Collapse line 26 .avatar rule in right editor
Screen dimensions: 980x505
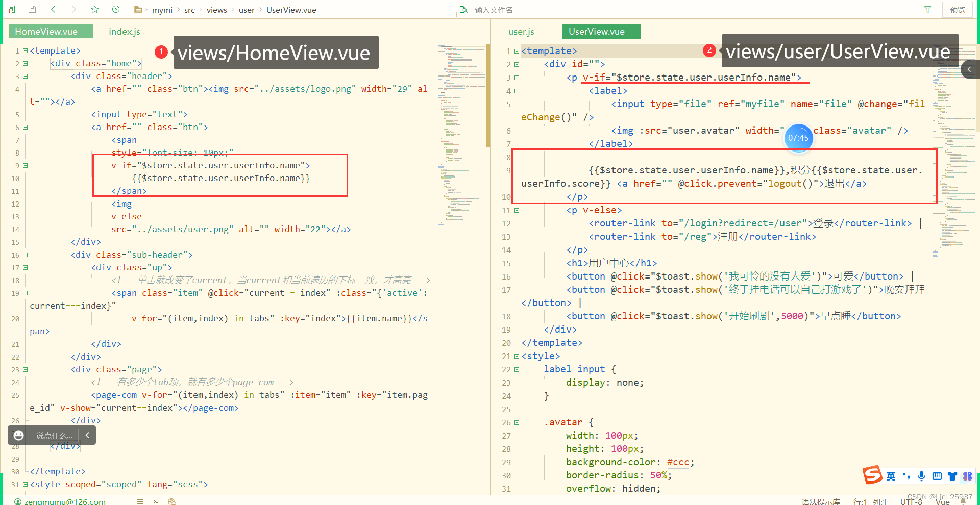(x=517, y=423)
